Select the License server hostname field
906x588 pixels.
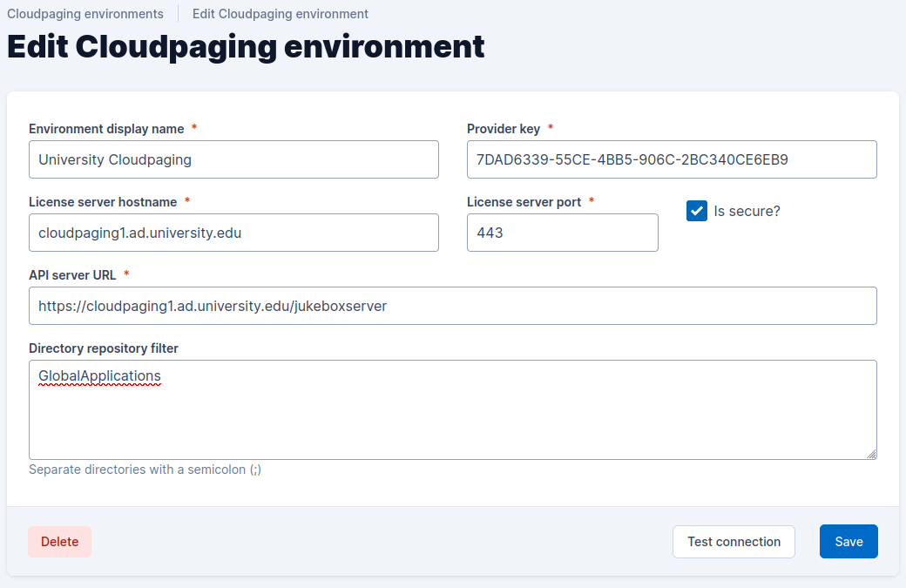[233, 233]
